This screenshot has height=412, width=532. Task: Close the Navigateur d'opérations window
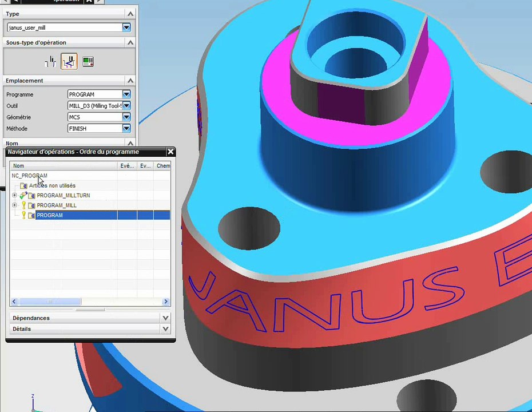coord(170,152)
